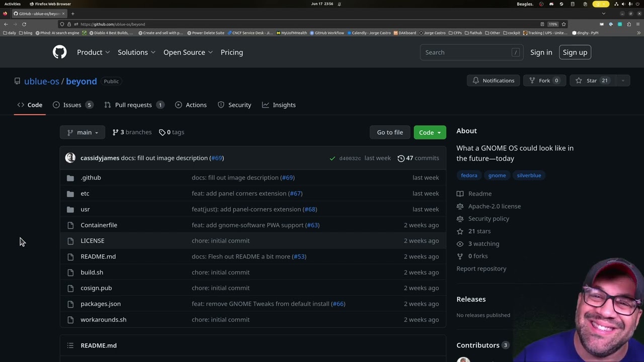
Task: Open the Insights tab
Action: tap(279, 105)
